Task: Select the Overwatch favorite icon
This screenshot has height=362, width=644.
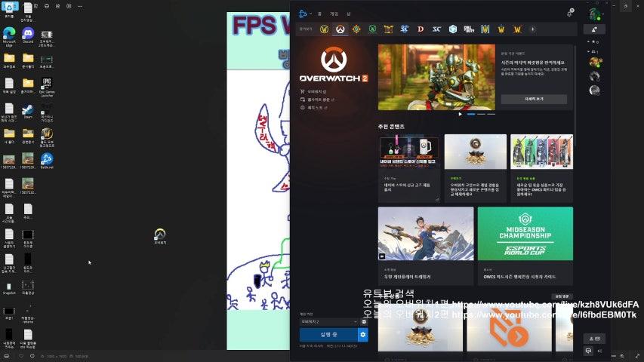Action: [340, 29]
